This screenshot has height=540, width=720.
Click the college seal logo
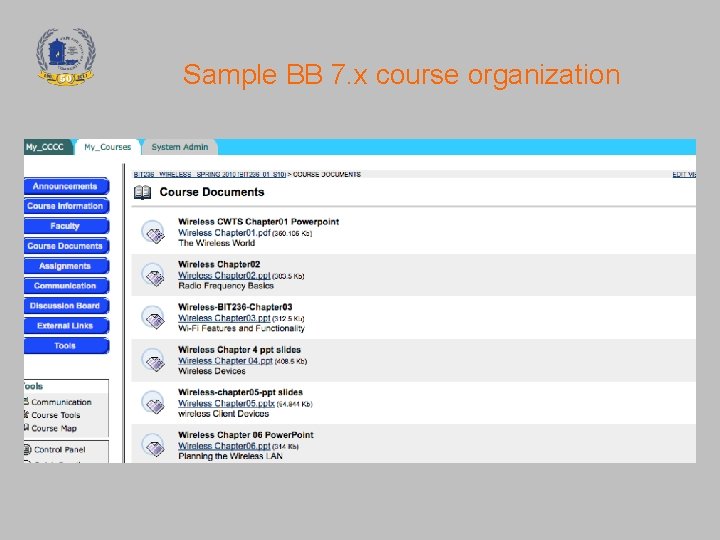pos(66,57)
